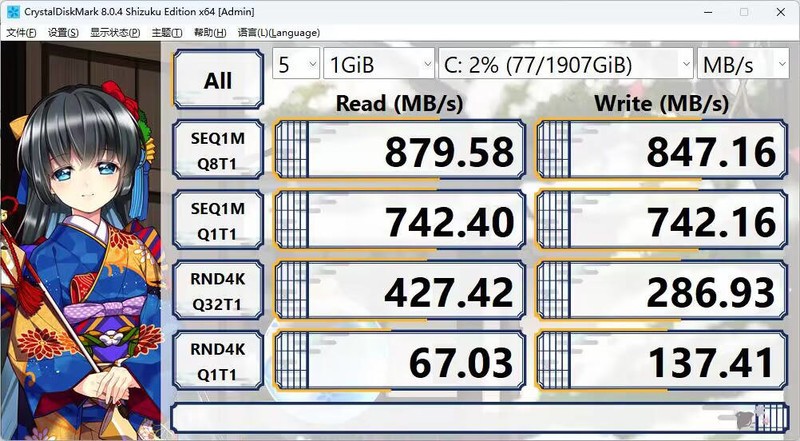This screenshot has height=441, width=800.
Task: Click the empty comment field at the bottom
Action: pyautogui.click(x=480, y=418)
